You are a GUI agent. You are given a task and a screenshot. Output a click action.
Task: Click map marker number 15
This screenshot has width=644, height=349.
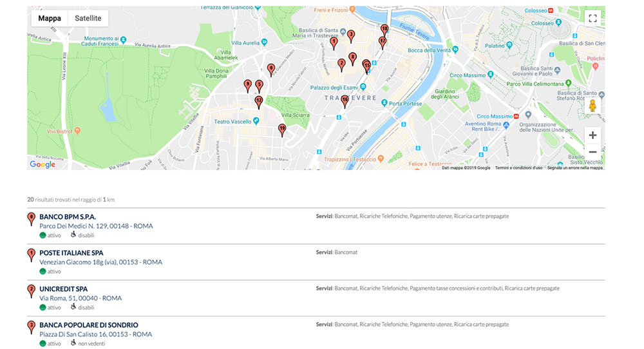tap(367, 68)
